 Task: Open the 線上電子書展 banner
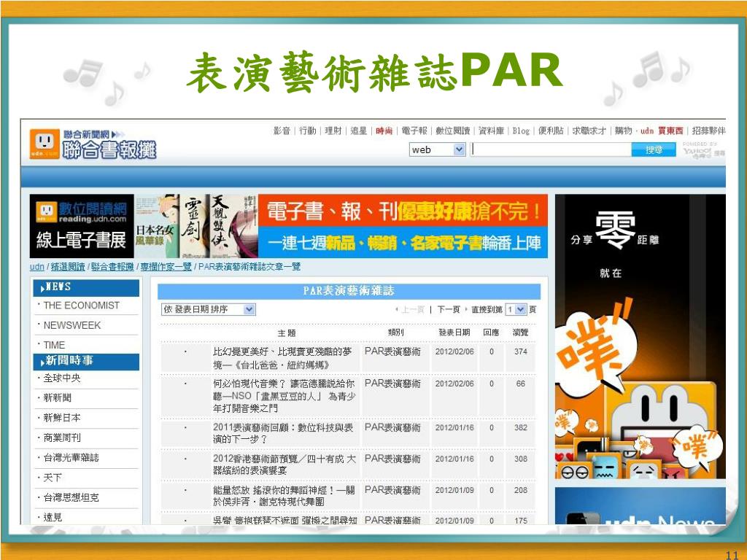(x=82, y=226)
